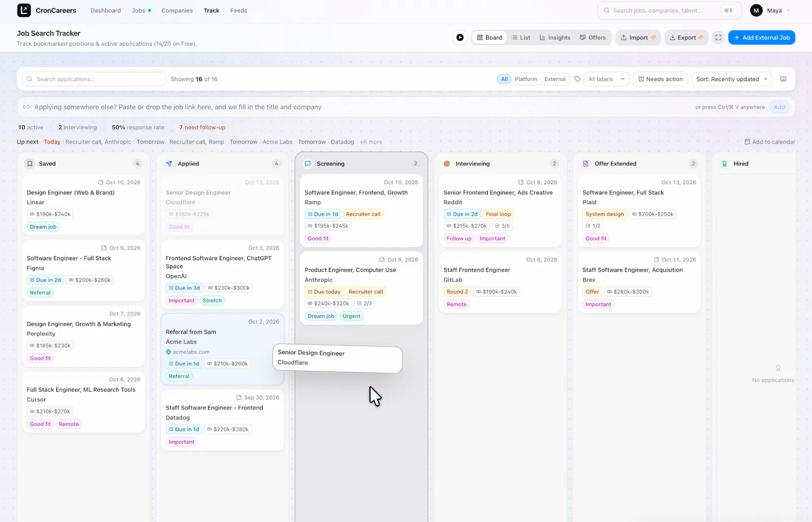Open the Companies nav item
This screenshot has width=812, height=522.
pyautogui.click(x=177, y=11)
